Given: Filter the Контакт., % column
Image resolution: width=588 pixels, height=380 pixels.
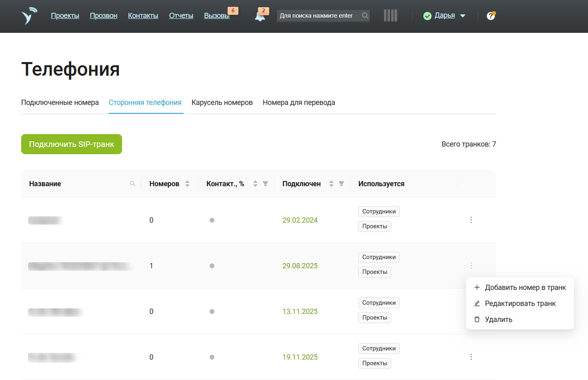Looking at the screenshot, I should [265, 184].
